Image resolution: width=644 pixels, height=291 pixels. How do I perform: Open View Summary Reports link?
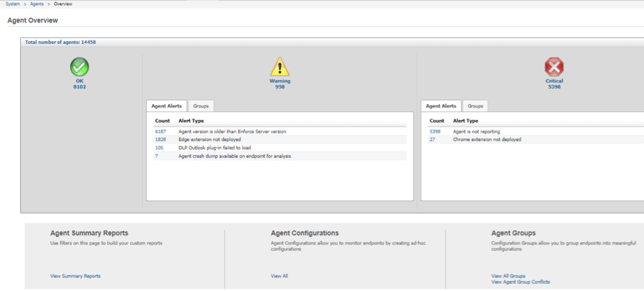75,276
